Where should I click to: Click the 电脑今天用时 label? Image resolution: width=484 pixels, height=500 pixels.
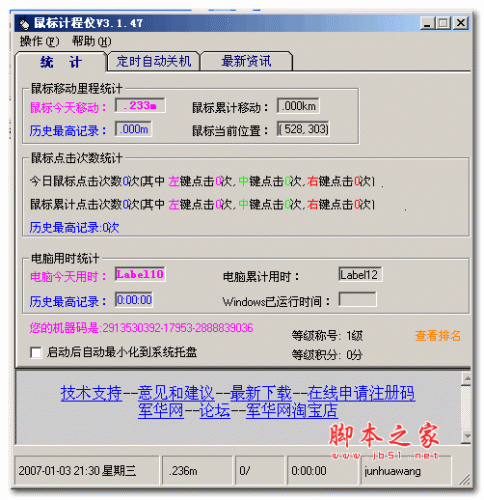coord(68,277)
